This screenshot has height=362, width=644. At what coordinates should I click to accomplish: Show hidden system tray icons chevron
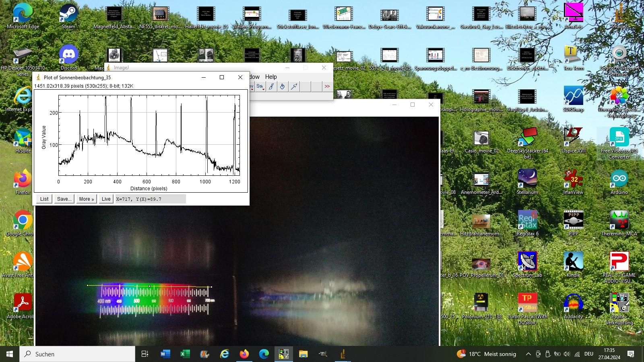tap(528, 354)
